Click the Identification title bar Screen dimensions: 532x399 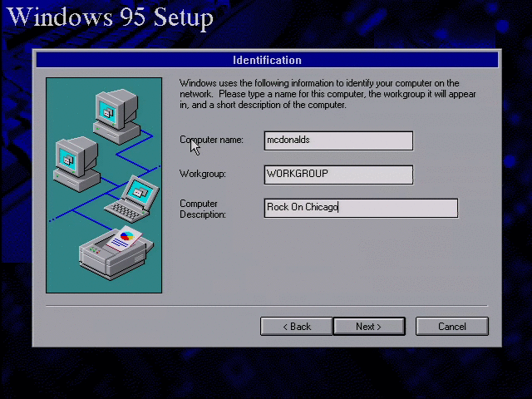[267, 60]
